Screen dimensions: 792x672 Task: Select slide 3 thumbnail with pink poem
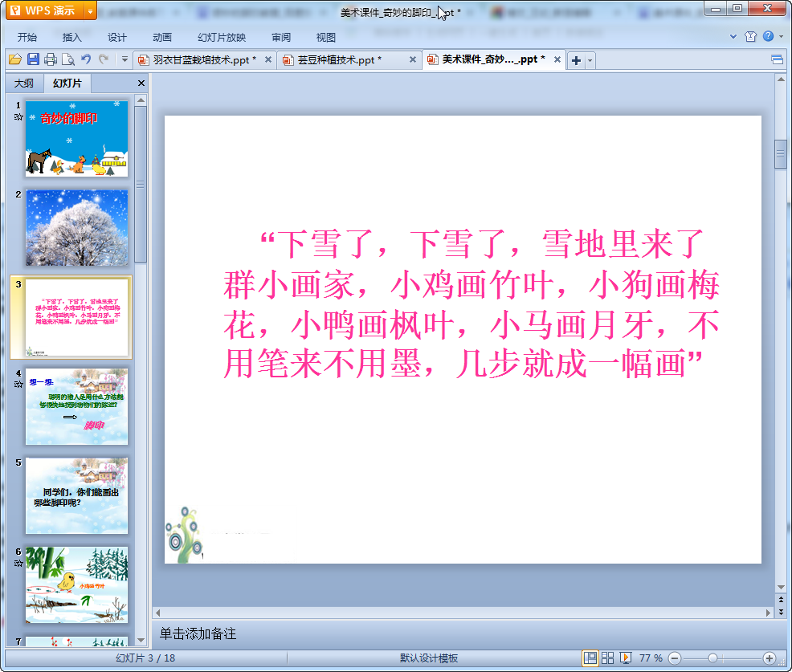click(77, 317)
